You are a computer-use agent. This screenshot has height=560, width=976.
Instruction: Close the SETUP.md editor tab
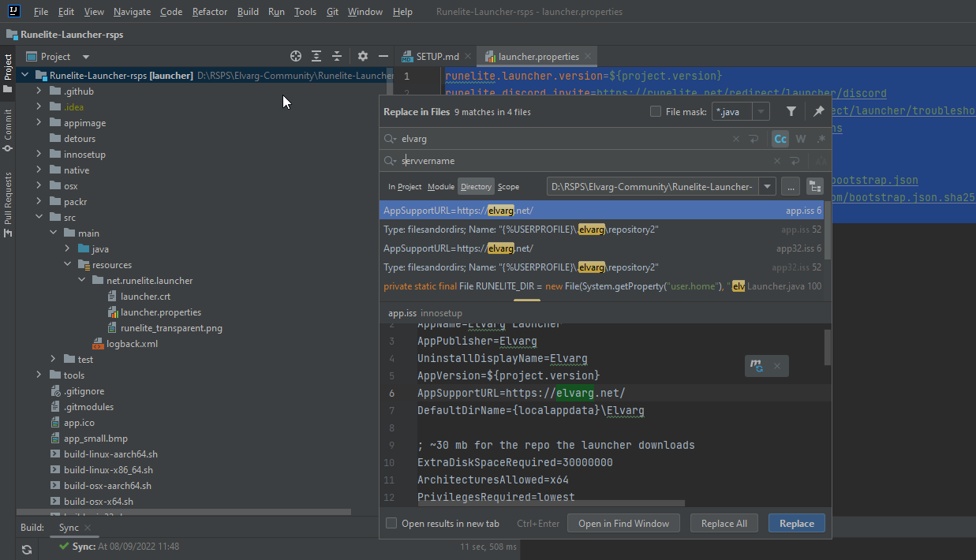(468, 57)
